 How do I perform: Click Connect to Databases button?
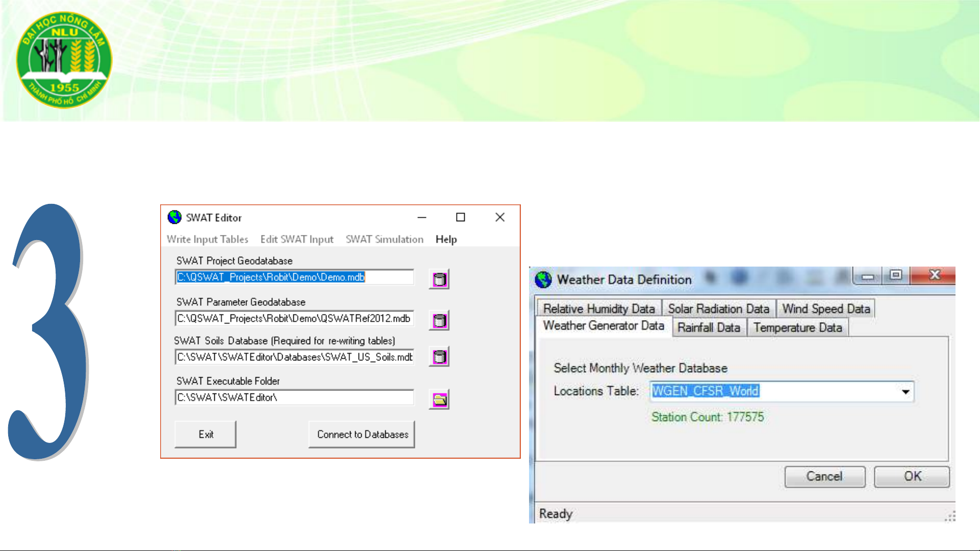coord(362,434)
